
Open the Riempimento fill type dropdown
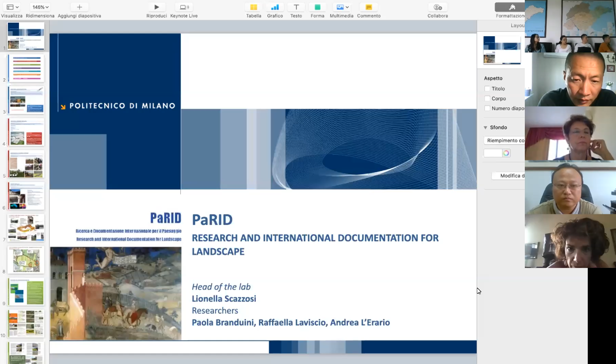click(x=504, y=141)
